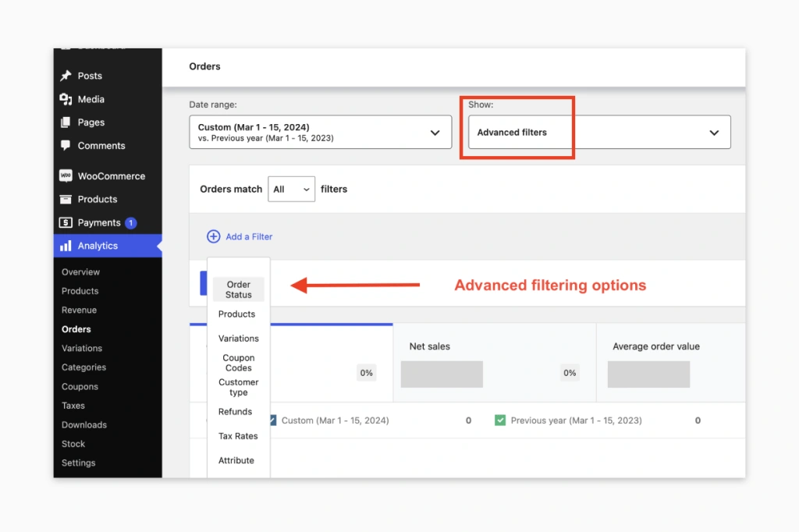Screen dimensions: 799x532
Task: Select the Pages icon in the sidebar
Action: (66, 122)
